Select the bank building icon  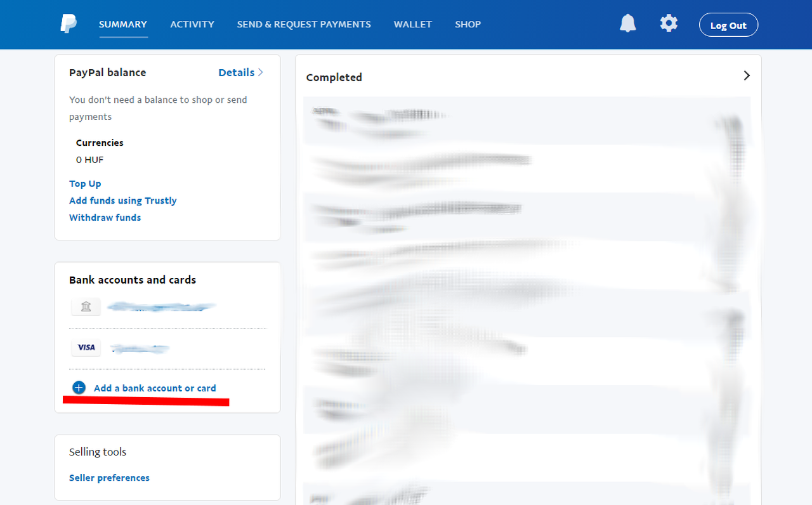tap(86, 307)
